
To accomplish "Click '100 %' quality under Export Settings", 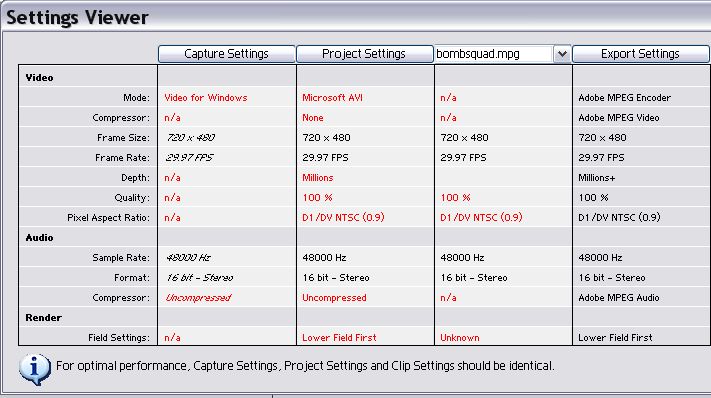I will point(594,198).
